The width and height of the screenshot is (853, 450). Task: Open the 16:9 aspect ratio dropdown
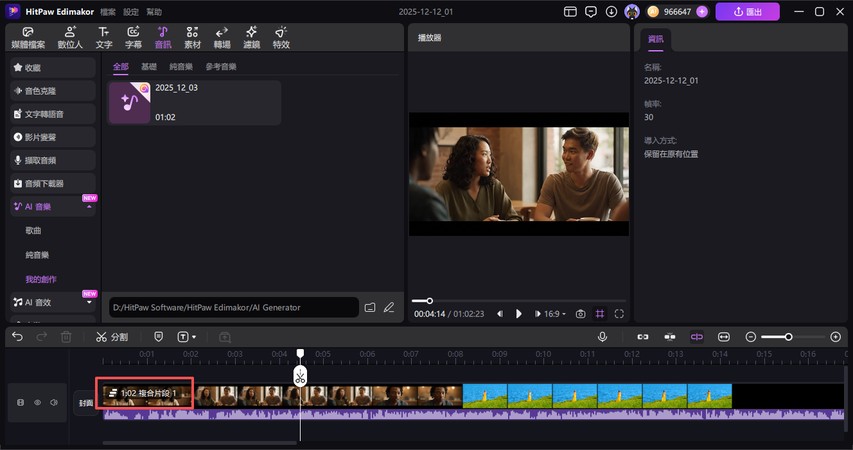pyautogui.click(x=554, y=314)
